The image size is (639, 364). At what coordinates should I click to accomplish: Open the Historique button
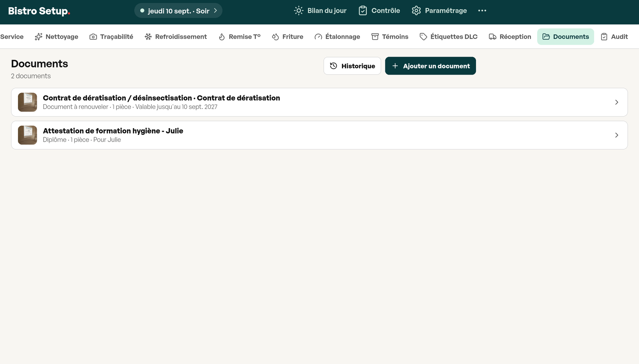point(352,66)
